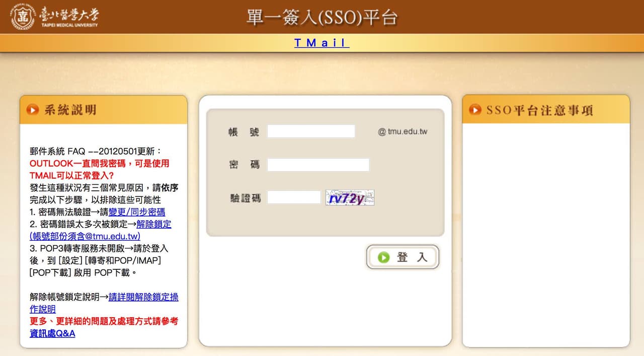Click the Taipei Medical University logo emblem
The height and width of the screenshot is (356, 644).
point(23,16)
